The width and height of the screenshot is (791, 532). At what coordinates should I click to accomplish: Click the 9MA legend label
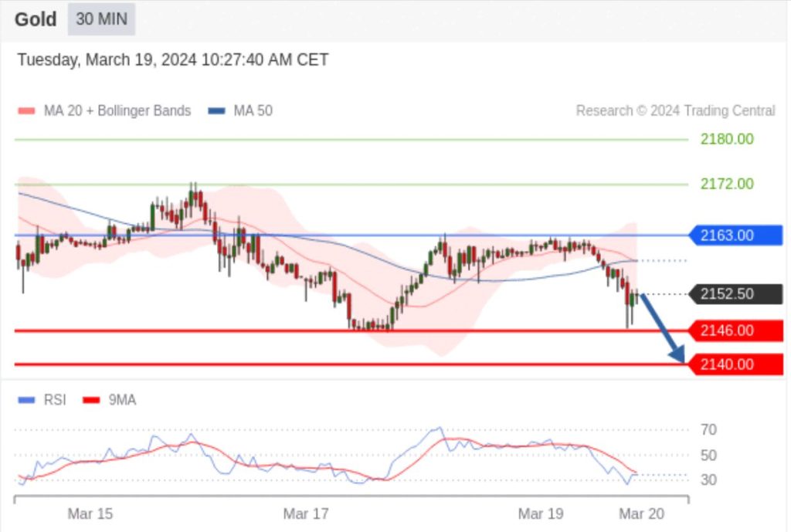[122, 401]
